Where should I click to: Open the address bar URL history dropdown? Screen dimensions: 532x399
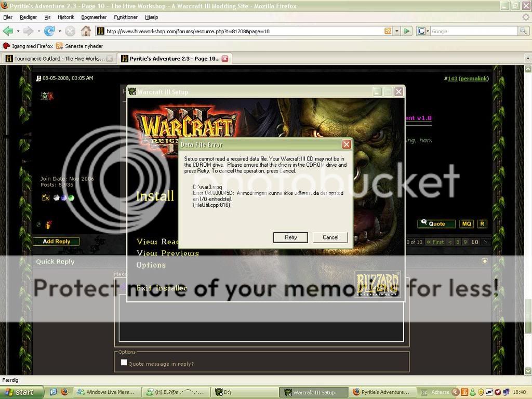click(396, 31)
